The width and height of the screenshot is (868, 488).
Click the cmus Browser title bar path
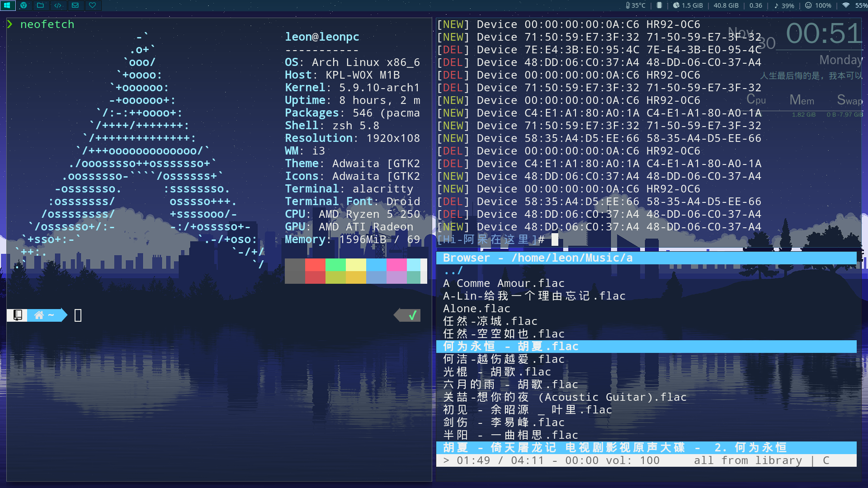point(646,258)
